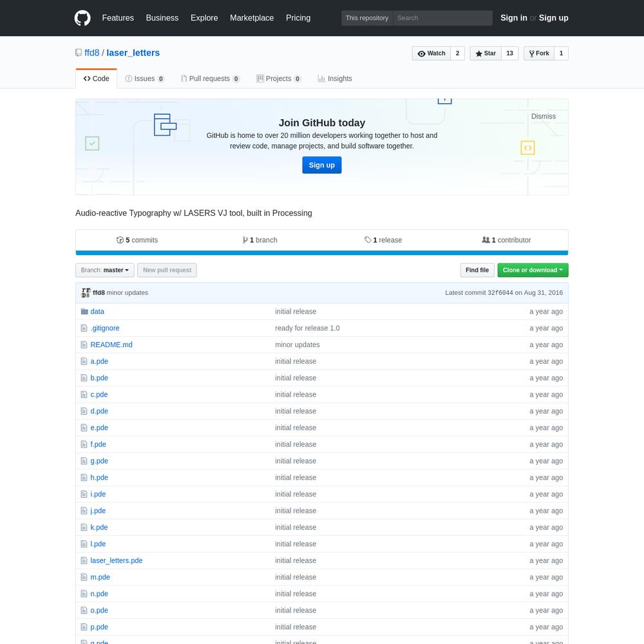Screen dimensions: 644x644
Task: Open the minor updates commit message in header
Action: pyautogui.click(x=128, y=293)
